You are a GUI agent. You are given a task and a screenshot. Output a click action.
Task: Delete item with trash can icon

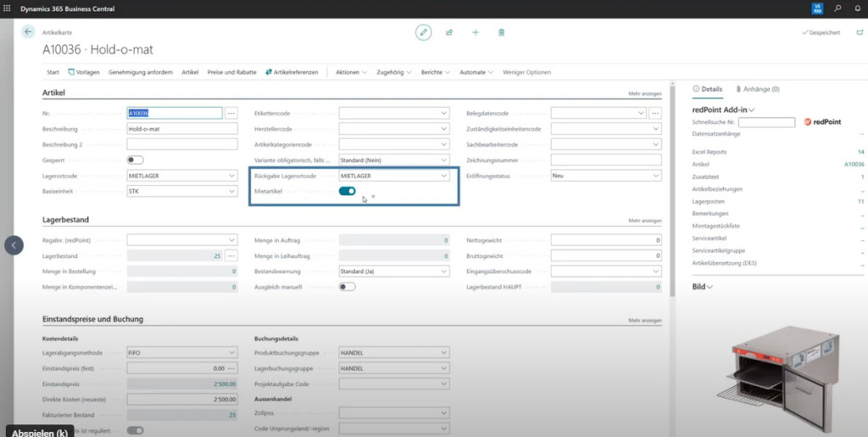point(501,32)
